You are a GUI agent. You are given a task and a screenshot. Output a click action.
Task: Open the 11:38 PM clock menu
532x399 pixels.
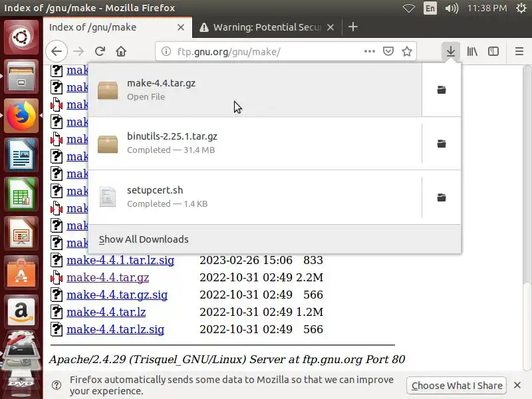(487, 8)
